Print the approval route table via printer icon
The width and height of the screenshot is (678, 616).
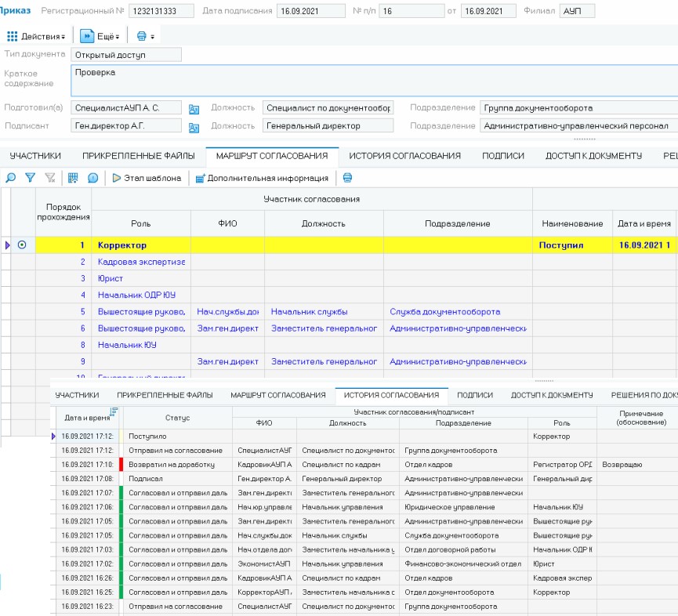[x=347, y=178]
